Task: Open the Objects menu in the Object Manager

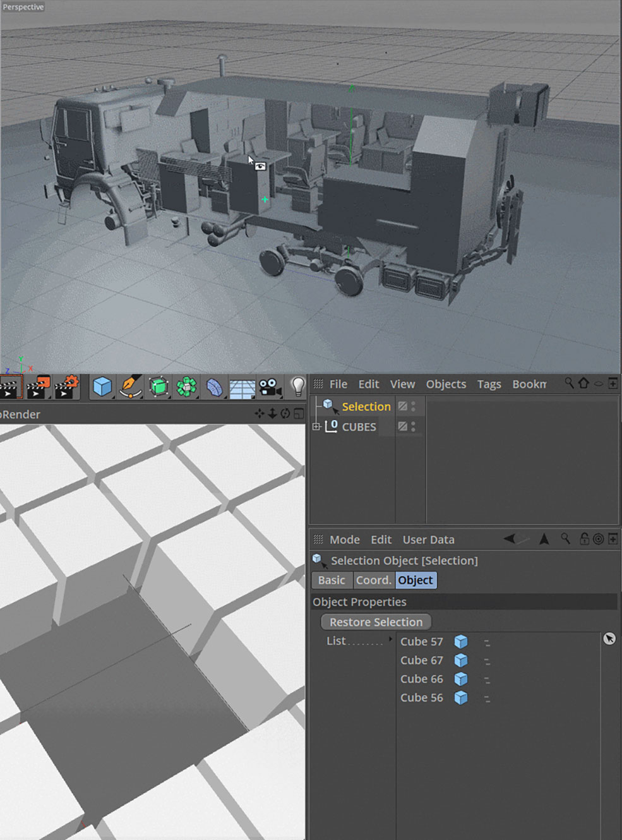Action: pos(446,384)
